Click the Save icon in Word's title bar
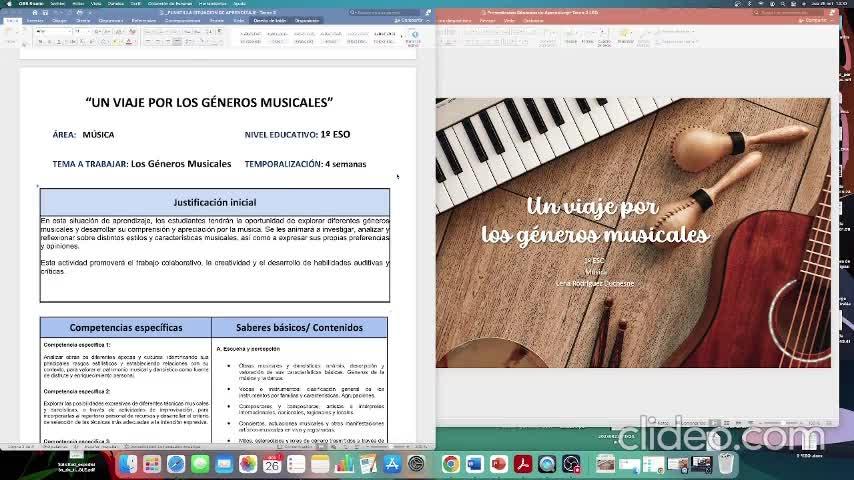The image size is (854, 480). (x=45, y=13)
